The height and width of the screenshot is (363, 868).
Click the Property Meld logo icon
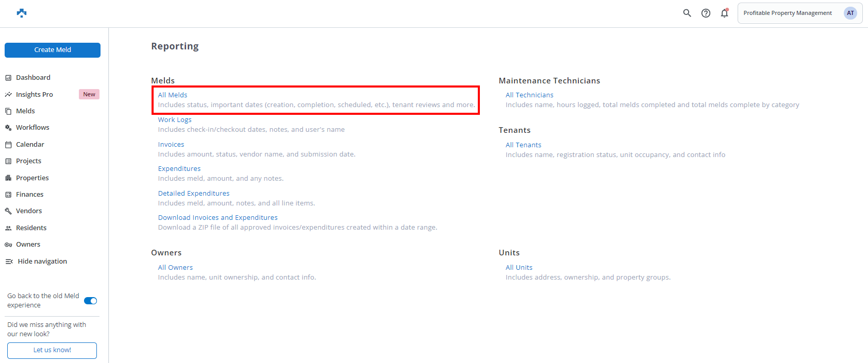[x=22, y=13]
